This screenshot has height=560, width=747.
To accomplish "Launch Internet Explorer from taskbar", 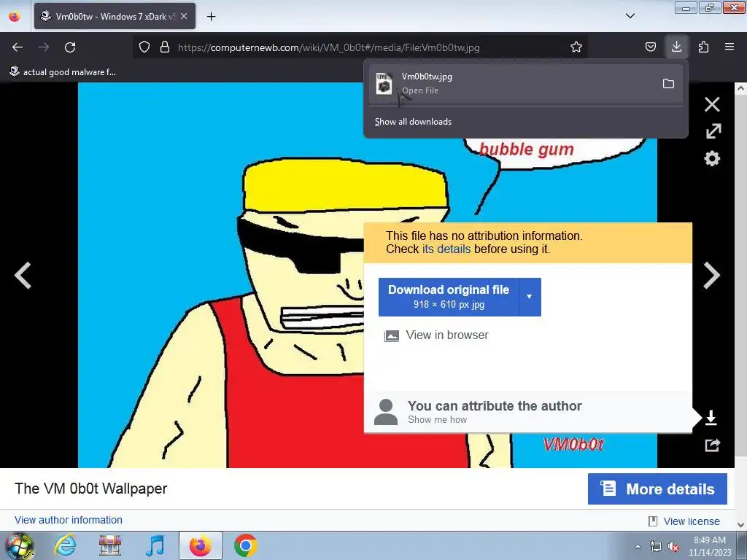I will click(x=65, y=545).
